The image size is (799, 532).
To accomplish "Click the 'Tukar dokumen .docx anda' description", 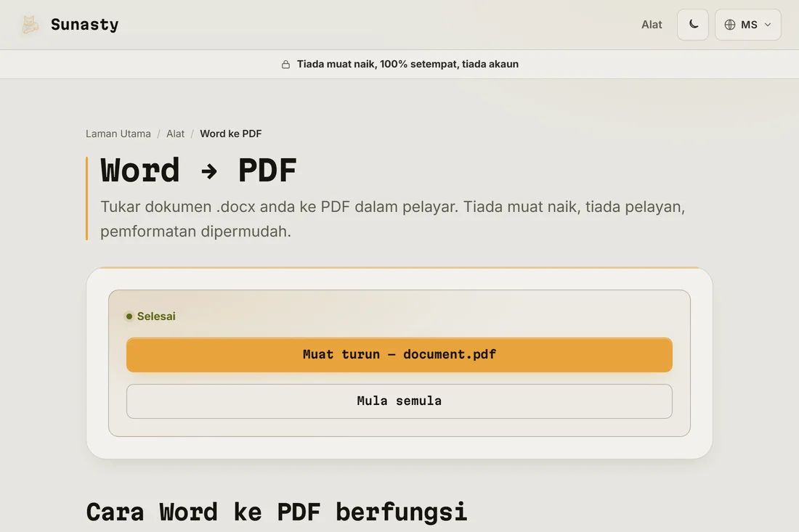I will [392, 219].
